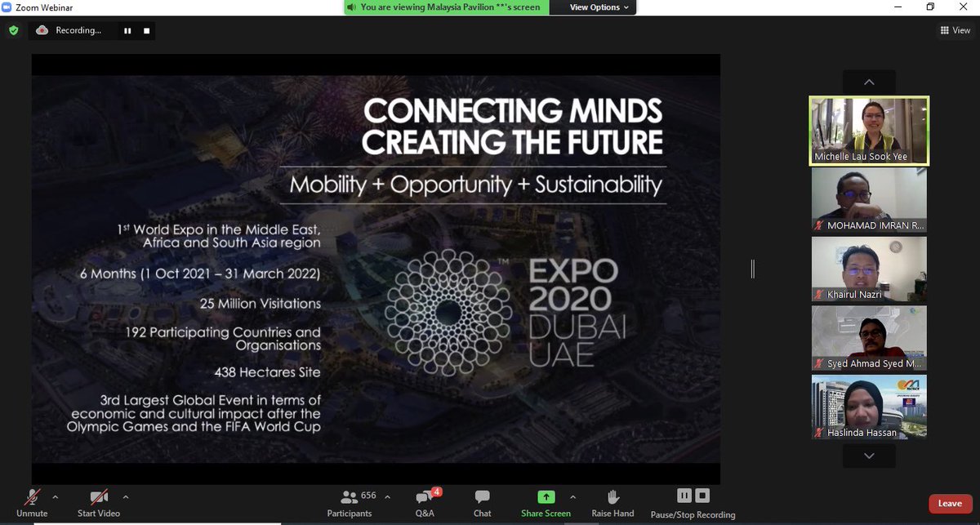
Task: Click Haslinda Hassan's muted microphone icon
Action: pos(819,432)
